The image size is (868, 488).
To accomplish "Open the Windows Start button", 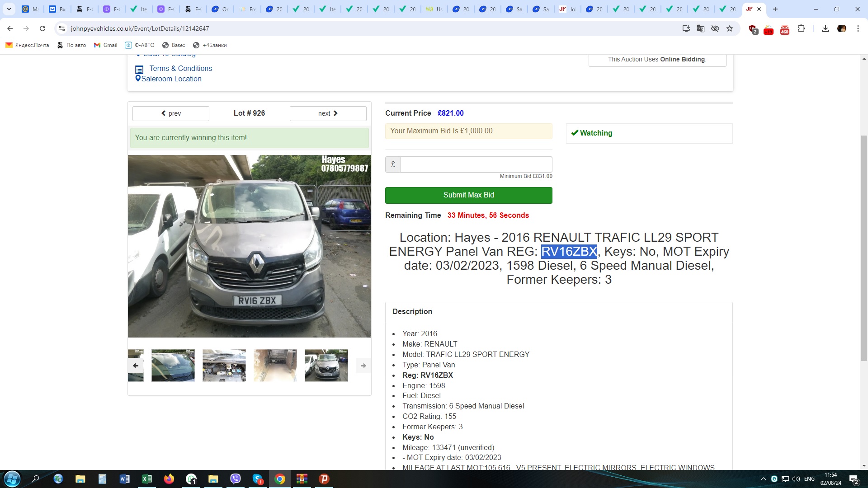I will click(x=12, y=479).
